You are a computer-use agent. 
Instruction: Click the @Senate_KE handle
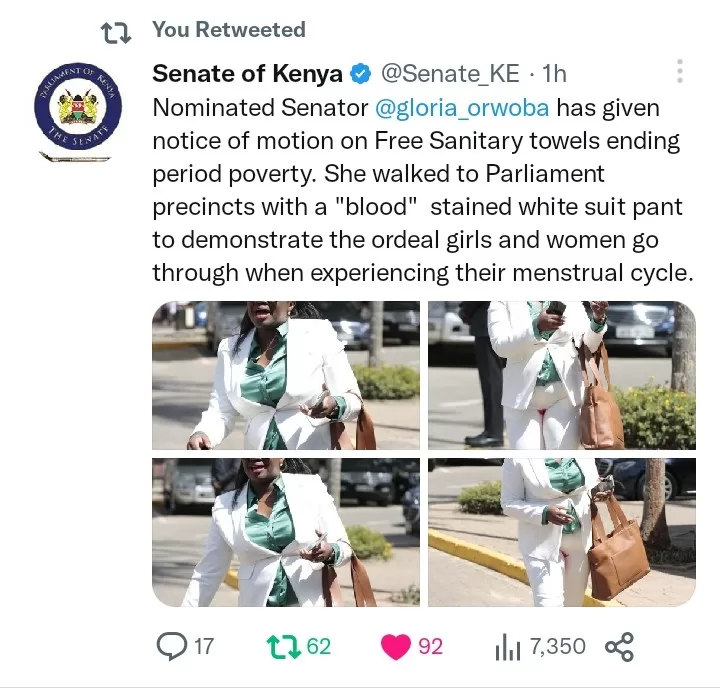(x=450, y=73)
